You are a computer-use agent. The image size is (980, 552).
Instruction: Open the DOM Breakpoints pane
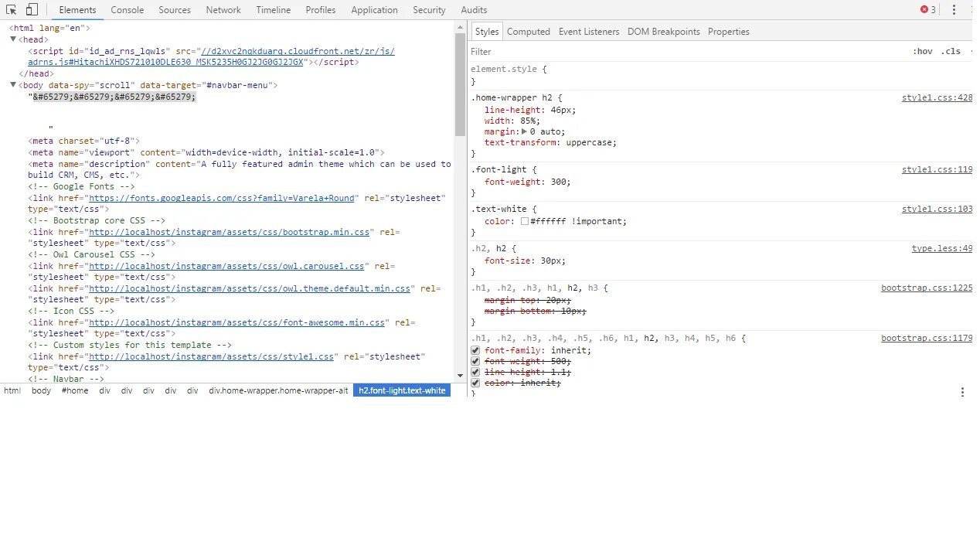click(x=664, y=32)
